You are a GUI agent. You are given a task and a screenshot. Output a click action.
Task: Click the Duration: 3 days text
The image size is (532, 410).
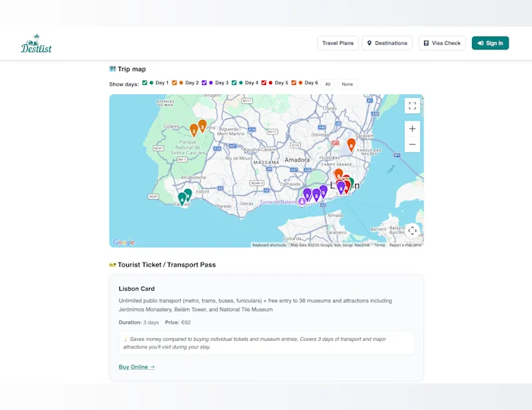pos(139,323)
